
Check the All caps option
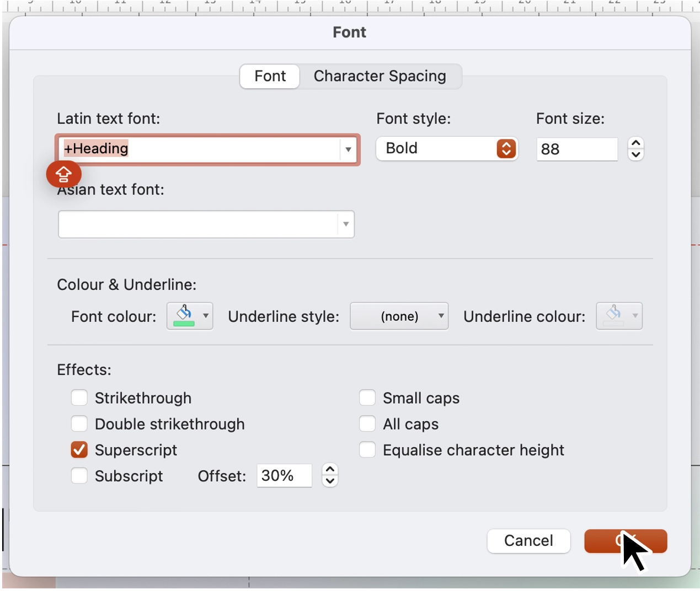click(367, 423)
